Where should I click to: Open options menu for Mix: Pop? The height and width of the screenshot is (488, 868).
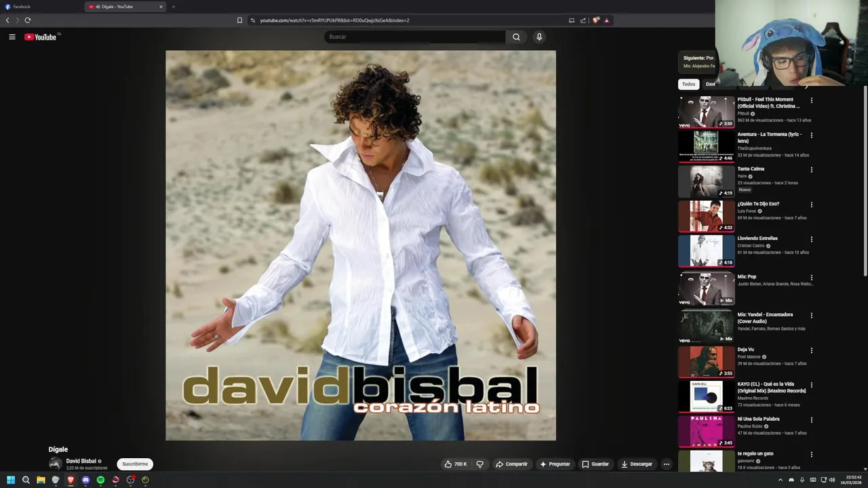811,277
